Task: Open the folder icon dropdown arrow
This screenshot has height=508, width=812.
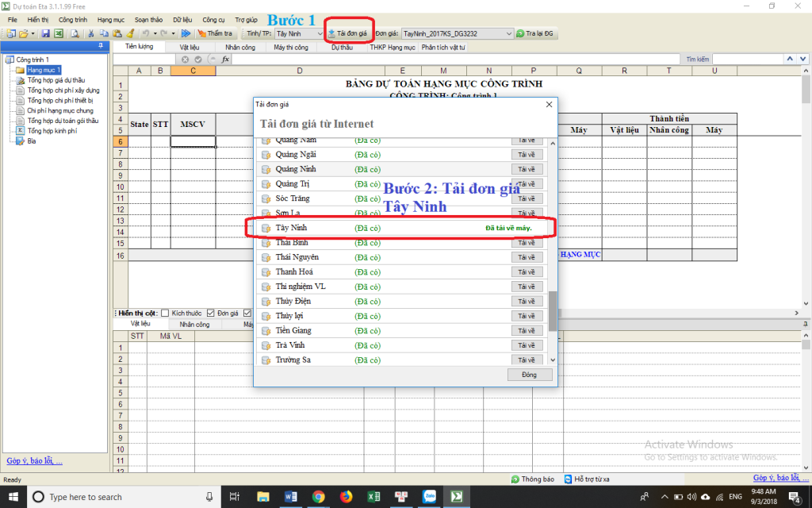Action: 33,34
